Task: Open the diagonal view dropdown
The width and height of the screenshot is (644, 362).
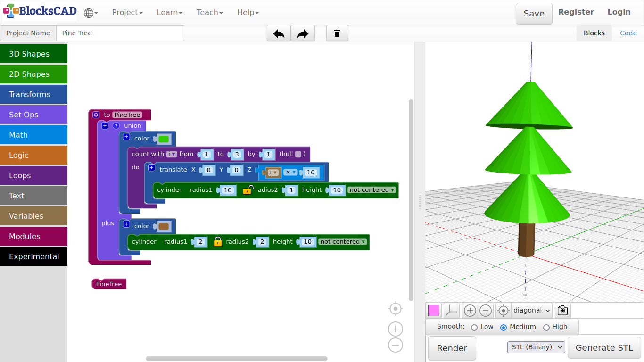Action: [532, 311]
